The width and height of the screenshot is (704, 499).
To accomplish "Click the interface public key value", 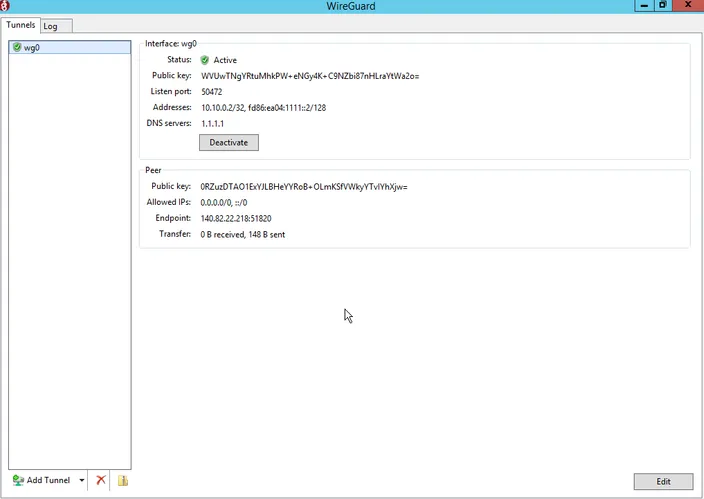I will [310, 76].
